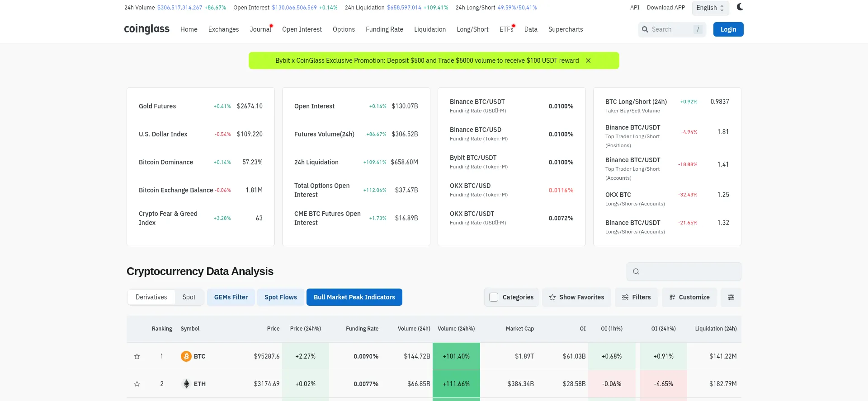Open Futures Volume(24h) row

pos(356,134)
